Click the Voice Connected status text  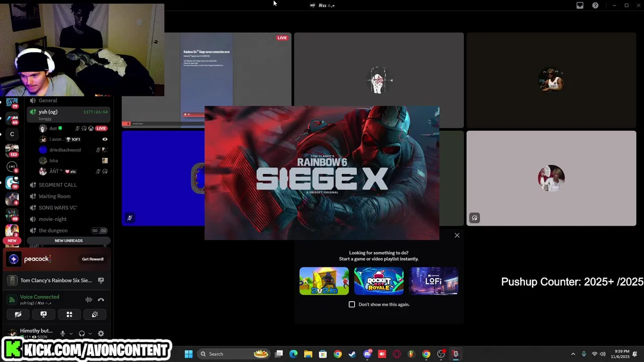(39, 297)
